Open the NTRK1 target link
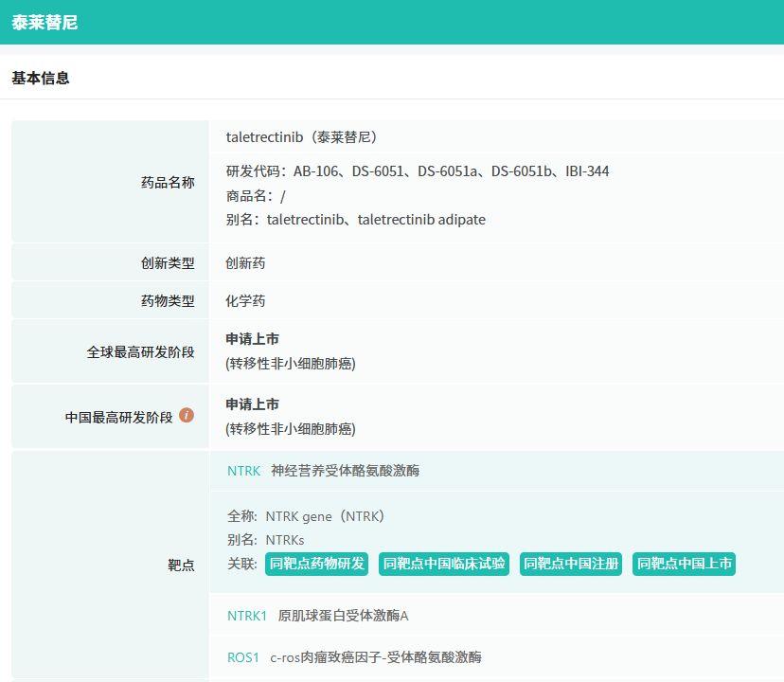This screenshot has height=682, width=784. tap(247, 616)
